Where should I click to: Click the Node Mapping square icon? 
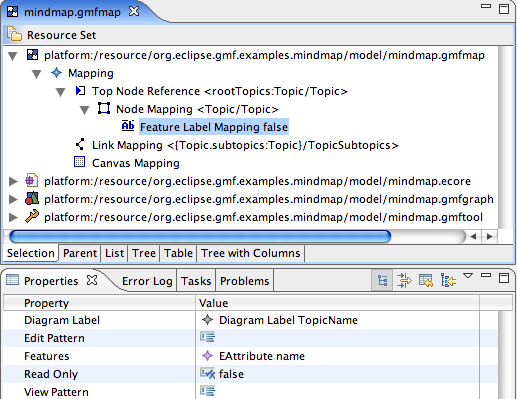tap(104, 109)
